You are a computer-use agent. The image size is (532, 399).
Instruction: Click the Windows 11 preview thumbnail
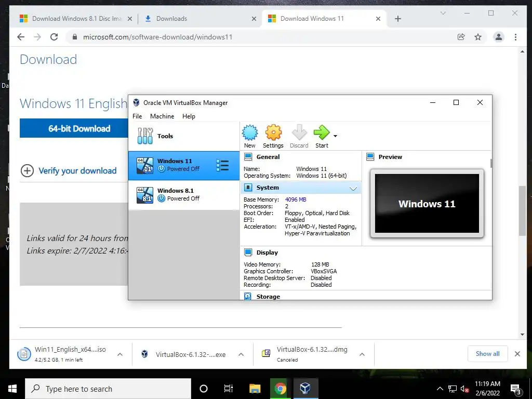427,204
